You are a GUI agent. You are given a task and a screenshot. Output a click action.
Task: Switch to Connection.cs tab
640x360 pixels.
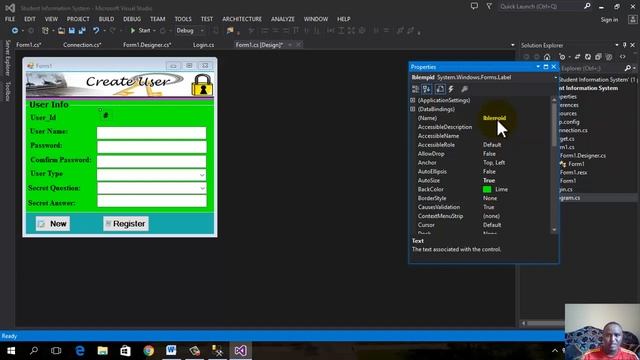[82, 45]
